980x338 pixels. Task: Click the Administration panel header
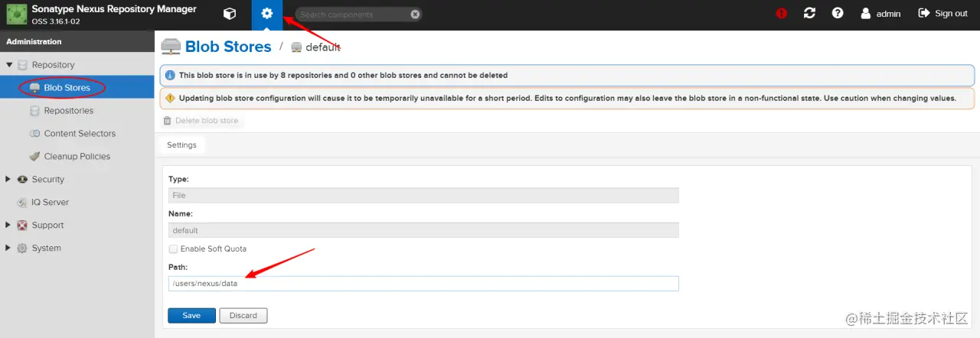(77, 41)
